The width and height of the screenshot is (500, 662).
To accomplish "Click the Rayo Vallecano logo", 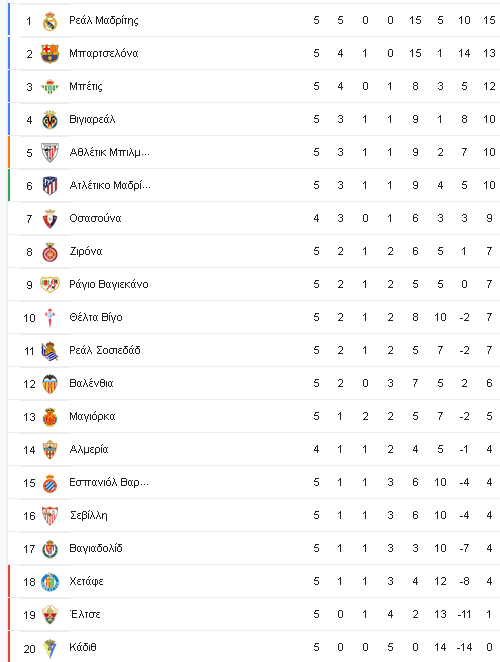I will pyautogui.click(x=50, y=285).
